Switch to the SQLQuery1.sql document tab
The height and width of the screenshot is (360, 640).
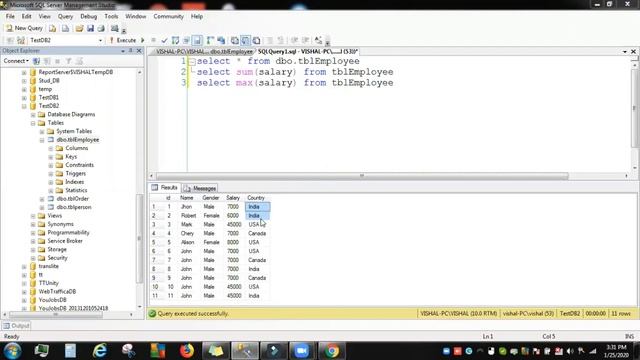click(x=307, y=51)
